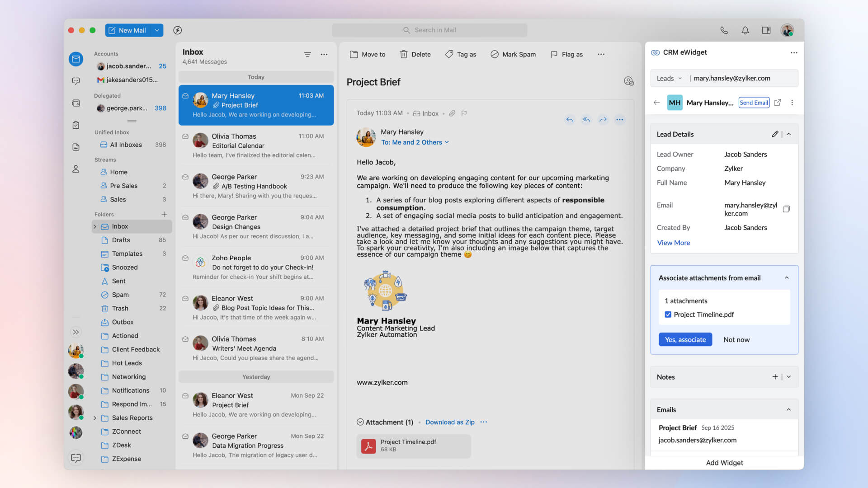
Task: Copy the lead email address icon
Action: (786, 209)
